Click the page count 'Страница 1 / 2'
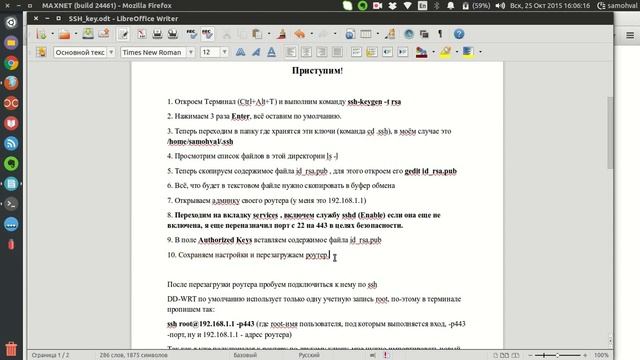 [x=50, y=355]
